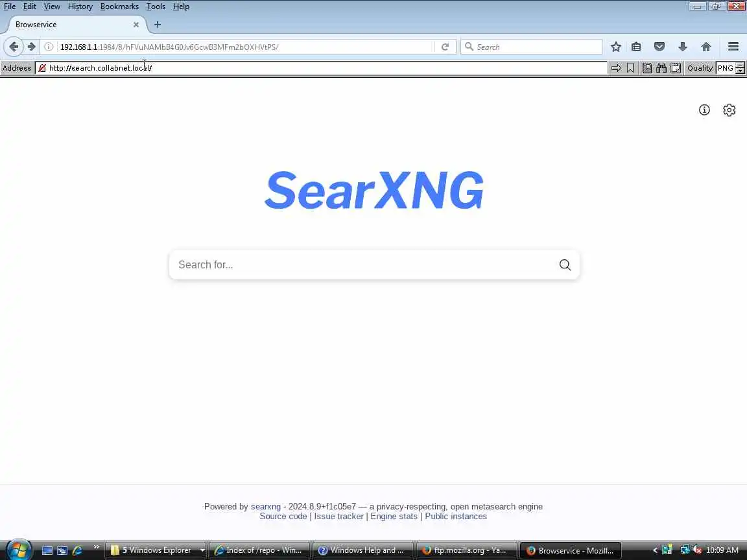This screenshot has height=560, width=747.
Task: Click network tray icon
Action: pos(685,550)
